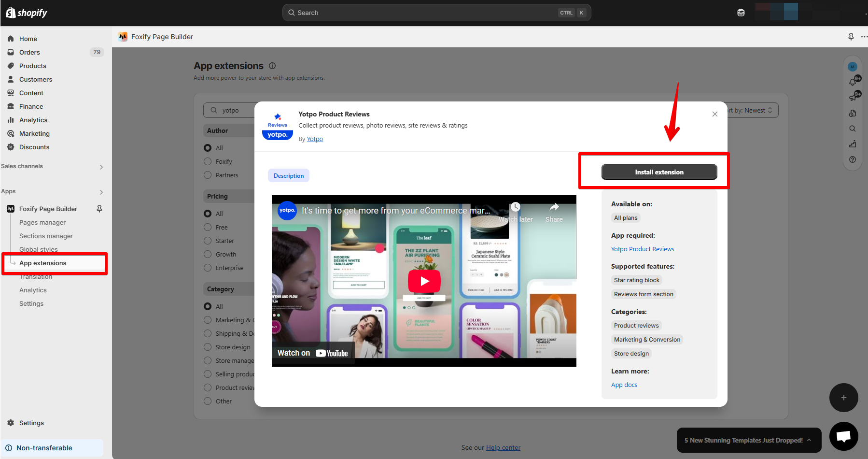Viewport: 868px width, 459px height.
Task: Pin Foxify Page Builder in the sidebar
Action: (99, 209)
